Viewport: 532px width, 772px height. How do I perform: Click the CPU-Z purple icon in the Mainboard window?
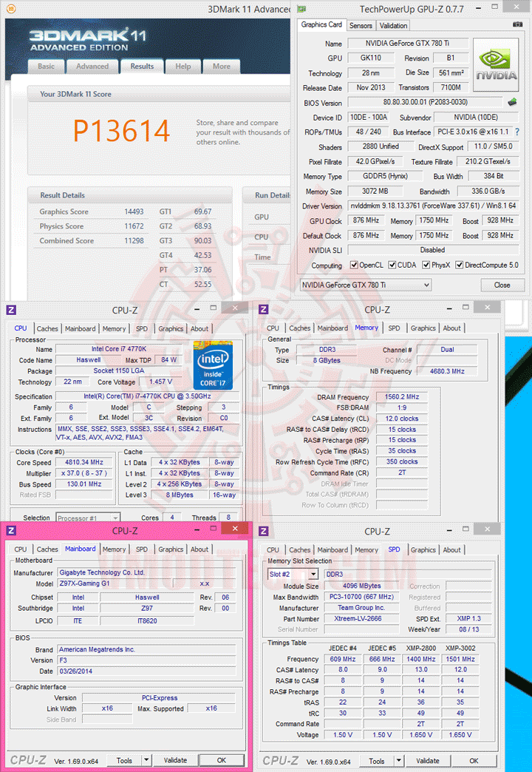click(x=11, y=530)
